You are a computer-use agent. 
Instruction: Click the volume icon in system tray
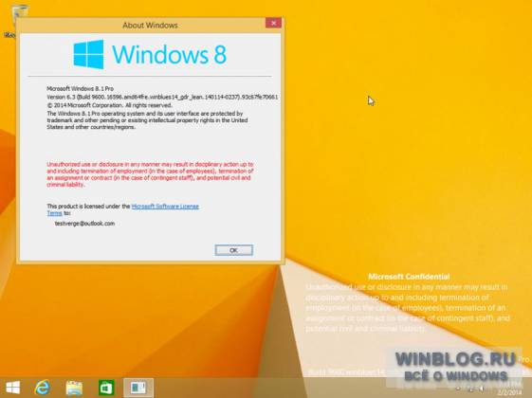[482, 389]
